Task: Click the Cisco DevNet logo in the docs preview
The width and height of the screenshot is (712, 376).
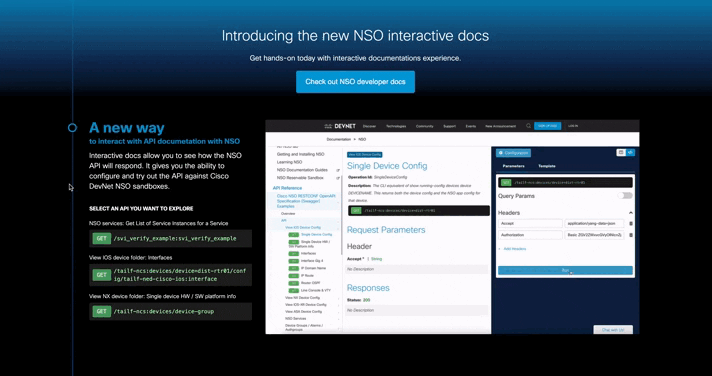Action: pyautogui.click(x=340, y=126)
